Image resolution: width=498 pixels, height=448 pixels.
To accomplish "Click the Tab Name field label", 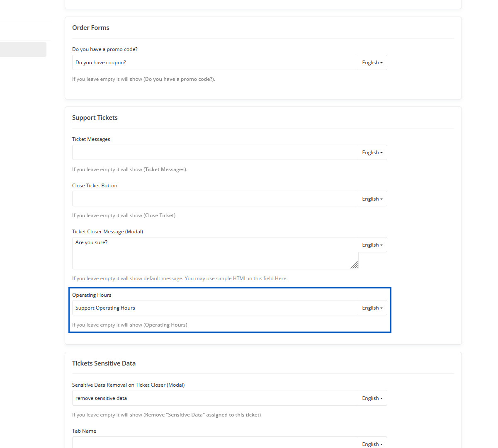I will click(x=84, y=431).
